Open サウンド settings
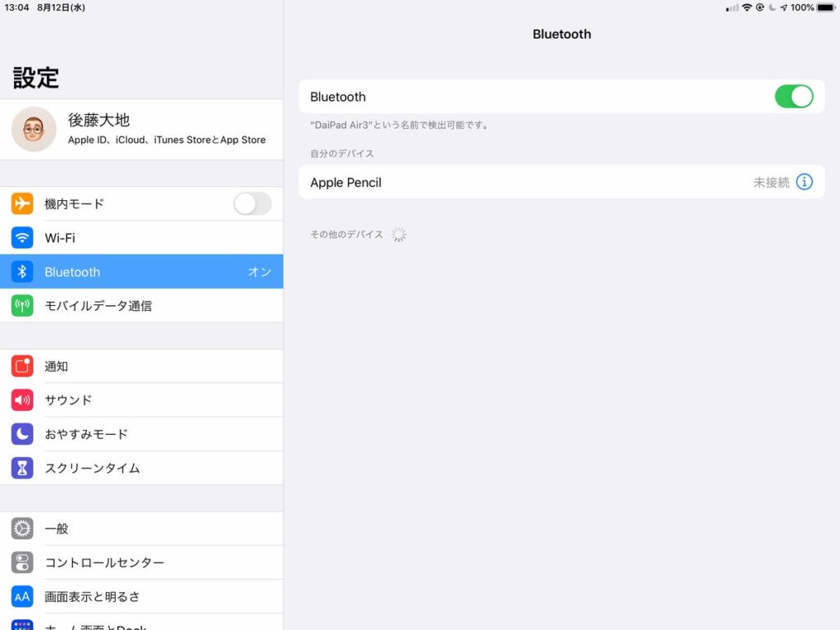Image resolution: width=840 pixels, height=630 pixels. 141,400
